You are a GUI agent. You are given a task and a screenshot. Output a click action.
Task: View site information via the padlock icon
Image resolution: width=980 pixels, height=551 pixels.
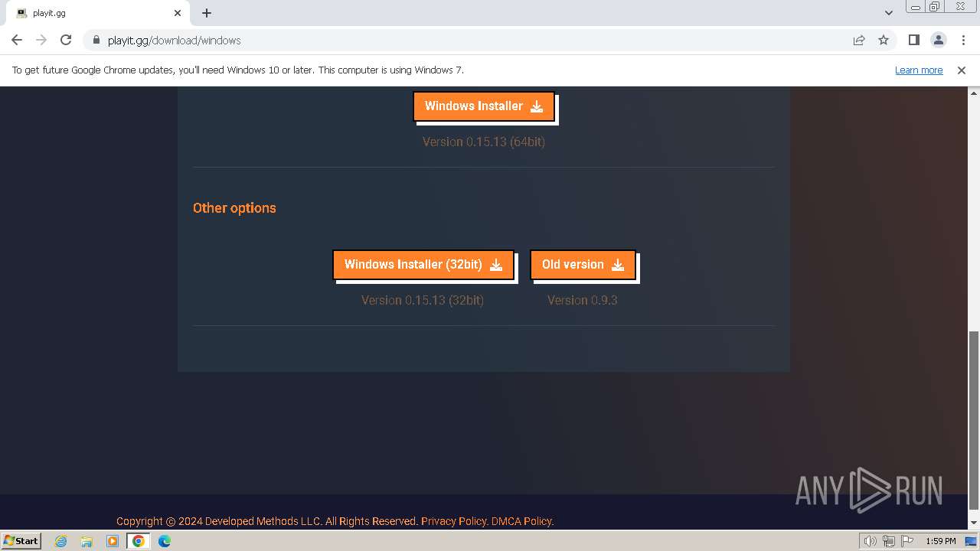pyautogui.click(x=96, y=40)
